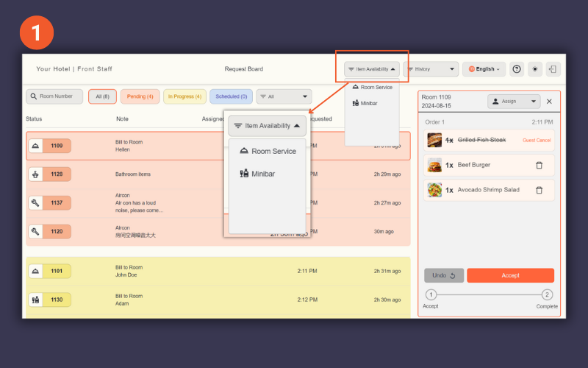Click the logout door icon
Viewport: 588px width, 368px height.
(553, 69)
